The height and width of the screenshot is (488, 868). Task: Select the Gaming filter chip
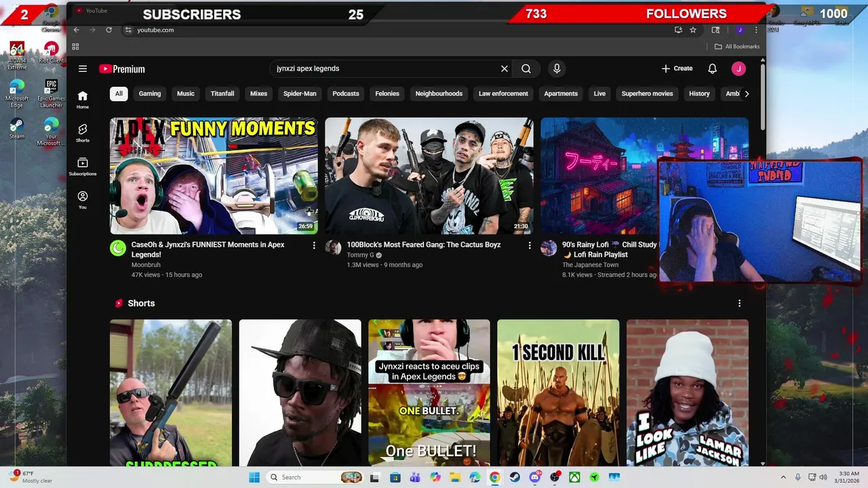(x=150, y=94)
